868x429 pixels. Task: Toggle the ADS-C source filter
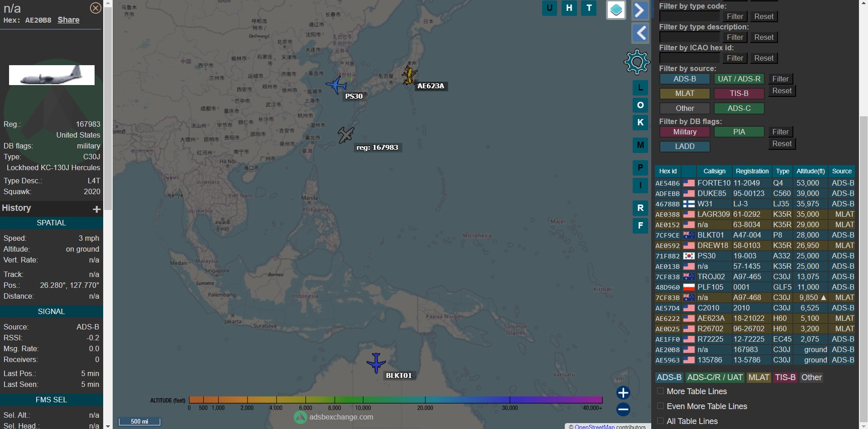point(739,108)
